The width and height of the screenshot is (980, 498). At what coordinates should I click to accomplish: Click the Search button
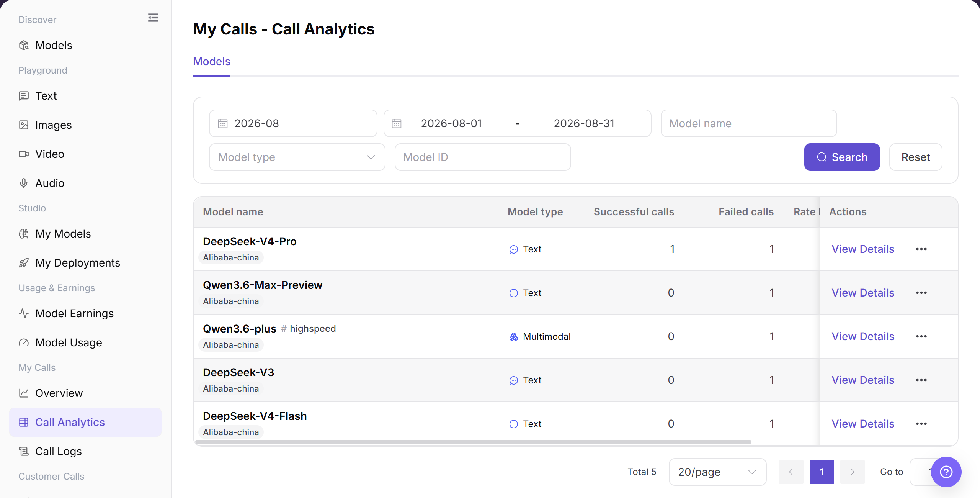coord(842,157)
